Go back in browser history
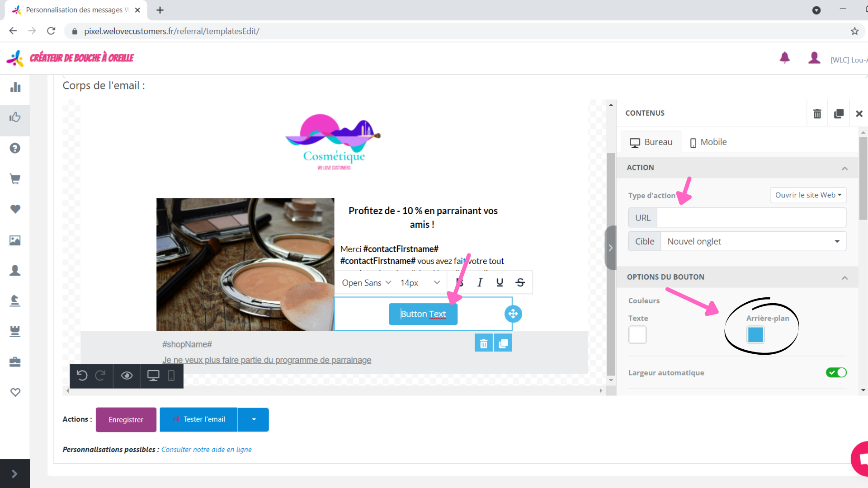 [13, 31]
